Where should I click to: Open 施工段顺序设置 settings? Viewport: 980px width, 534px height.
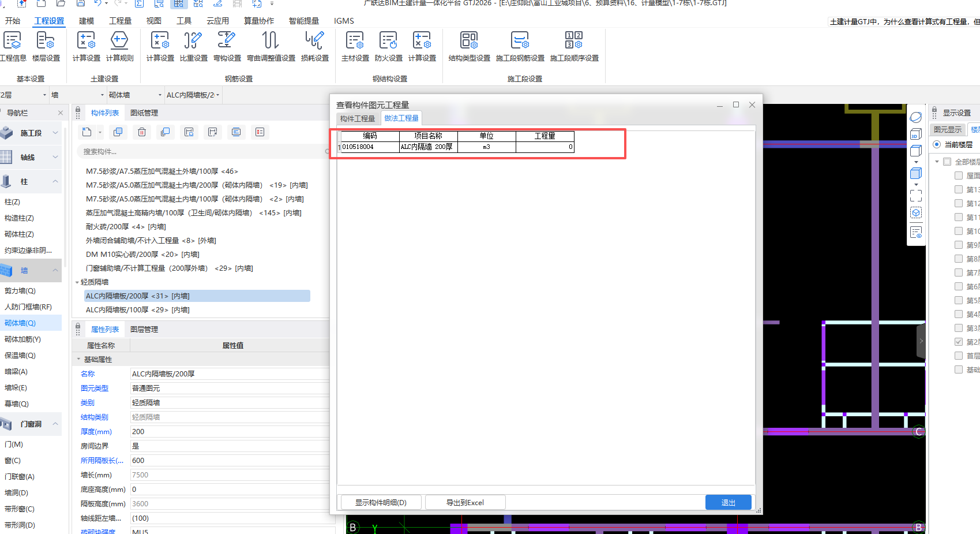[575, 46]
